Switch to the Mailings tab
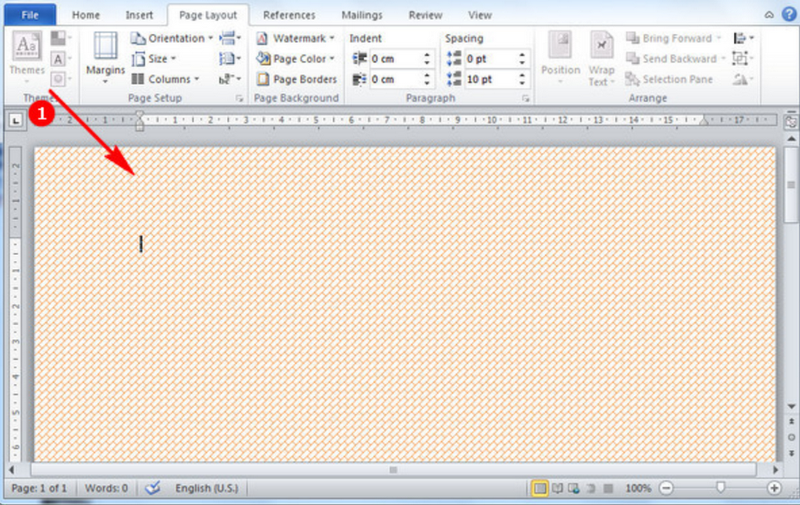The width and height of the screenshot is (800, 505). point(362,15)
